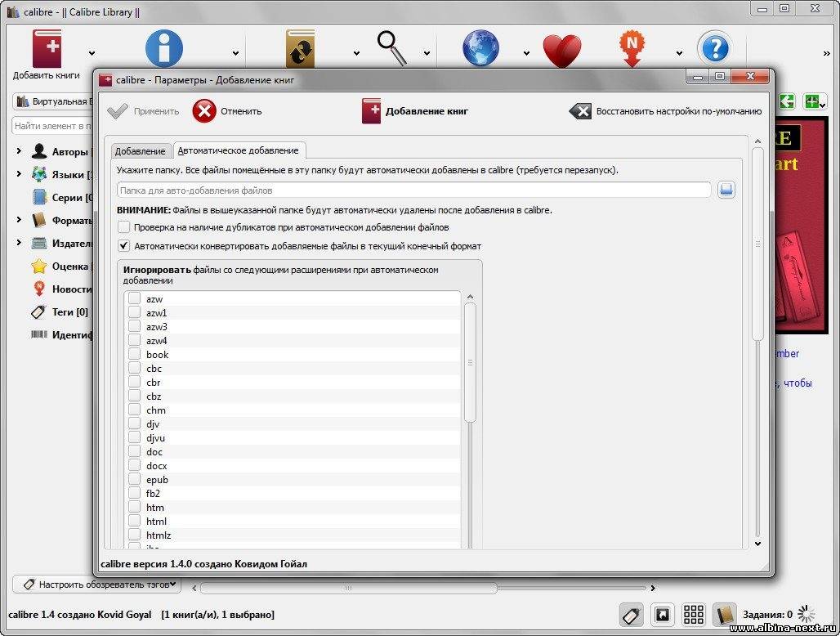Tick the azw3 extension checkbox
The width and height of the screenshot is (840, 636).
click(135, 326)
